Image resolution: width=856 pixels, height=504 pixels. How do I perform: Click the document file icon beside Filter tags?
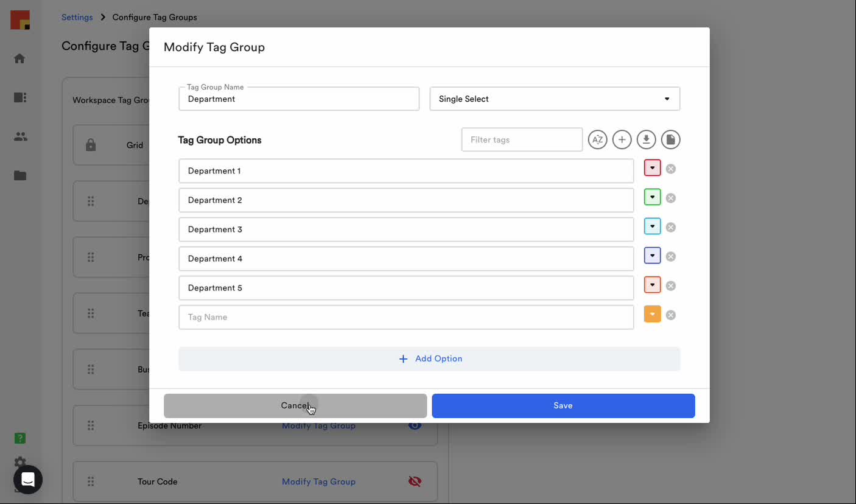coord(670,140)
